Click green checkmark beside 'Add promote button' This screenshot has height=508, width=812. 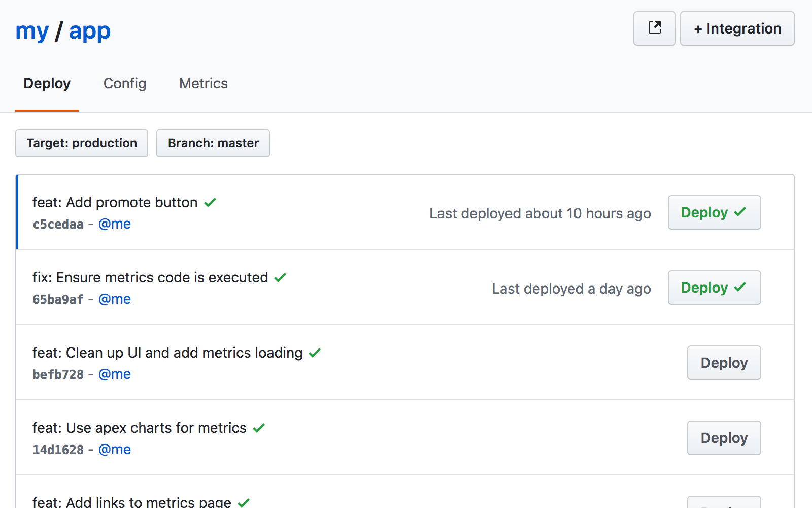[210, 203]
